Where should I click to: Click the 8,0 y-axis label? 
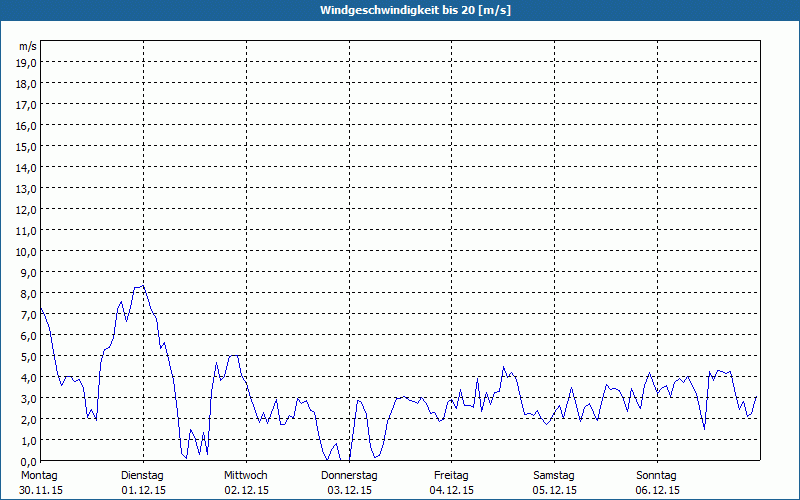[29, 294]
